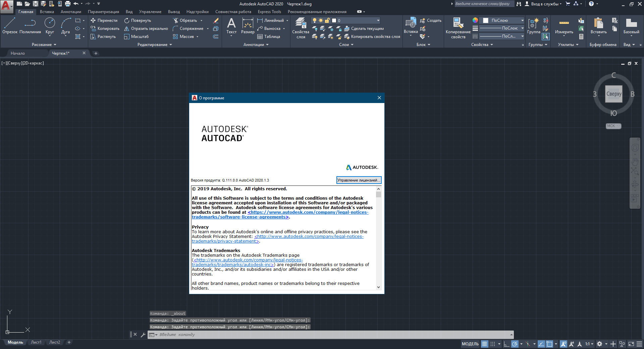
Task: Open Свойства слоя layer properties
Action: click(x=301, y=28)
